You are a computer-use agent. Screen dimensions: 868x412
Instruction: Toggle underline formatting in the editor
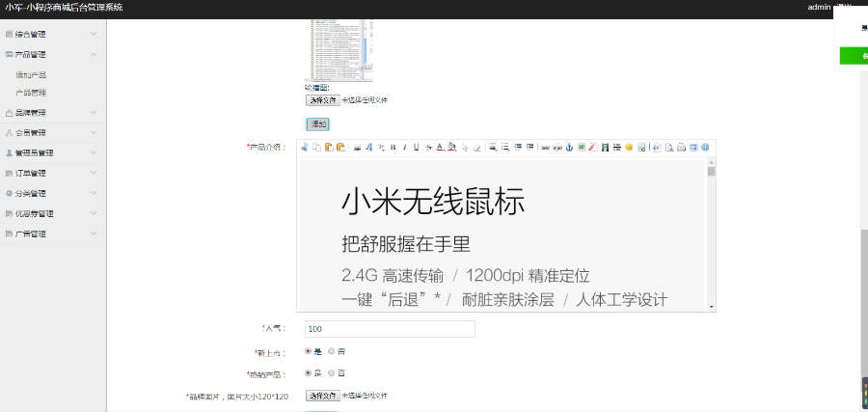(x=417, y=148)
